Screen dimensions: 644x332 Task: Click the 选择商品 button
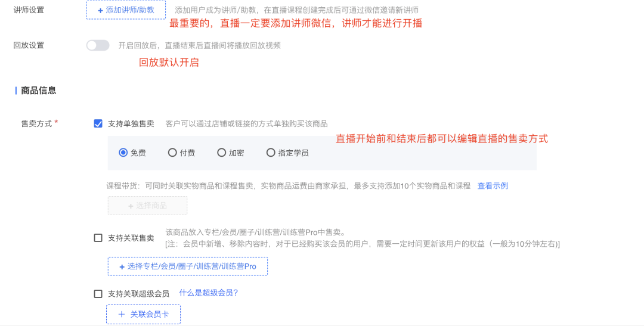tap(147, 206)
